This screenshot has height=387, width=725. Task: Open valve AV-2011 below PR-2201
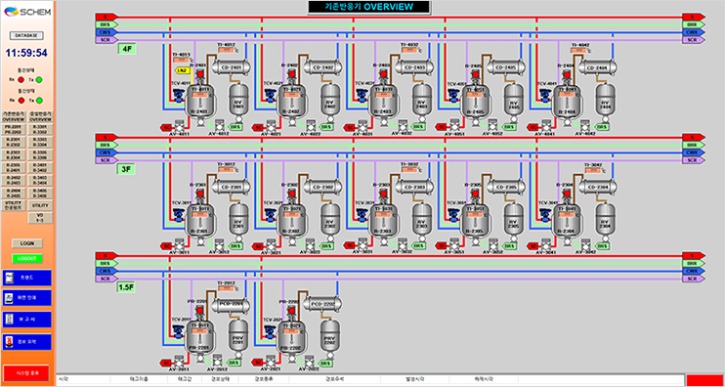pos(178,362)
